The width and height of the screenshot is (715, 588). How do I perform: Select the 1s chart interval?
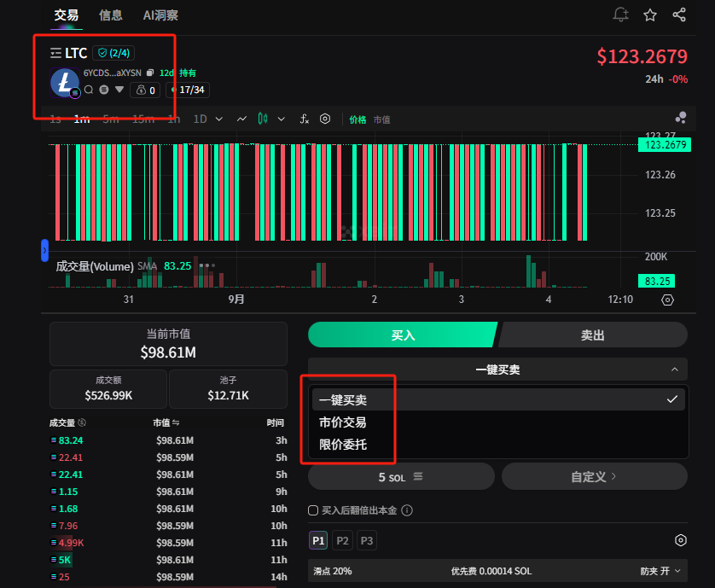(x=55, y=119)
